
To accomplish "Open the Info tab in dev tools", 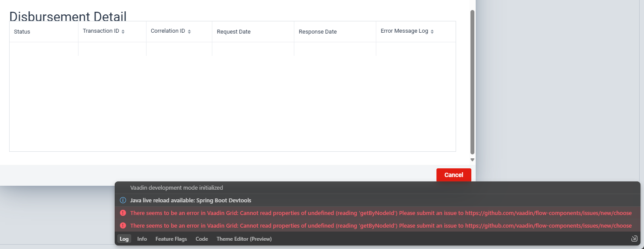I will pos(142,239).
